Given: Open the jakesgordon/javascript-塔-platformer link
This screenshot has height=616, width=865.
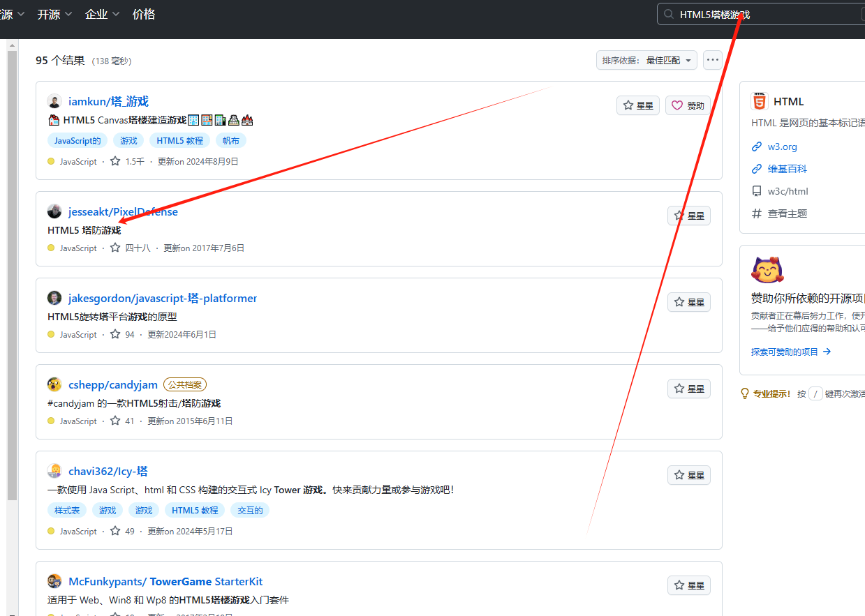Looking at the screenshot, I should click(163, 298).
